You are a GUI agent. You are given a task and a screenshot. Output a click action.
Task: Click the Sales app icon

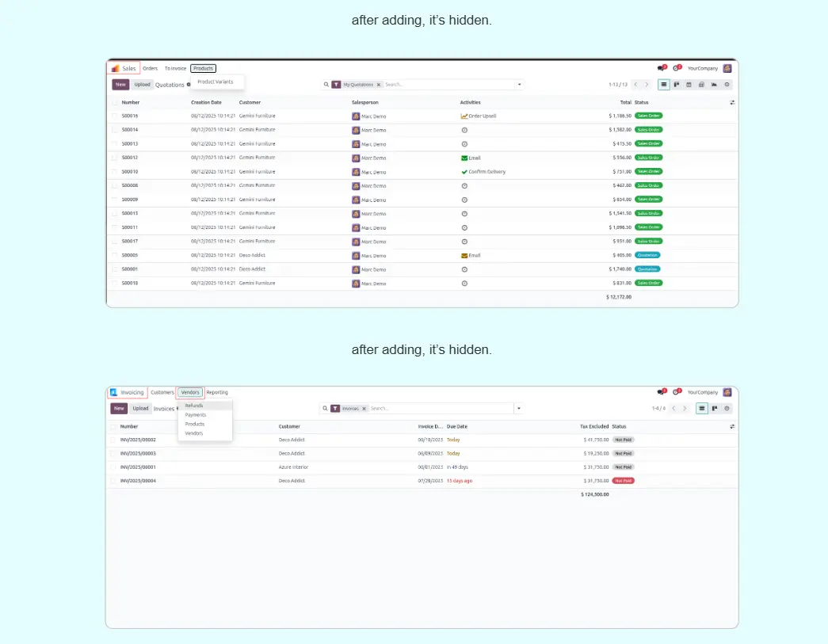(x=116, y=69)
